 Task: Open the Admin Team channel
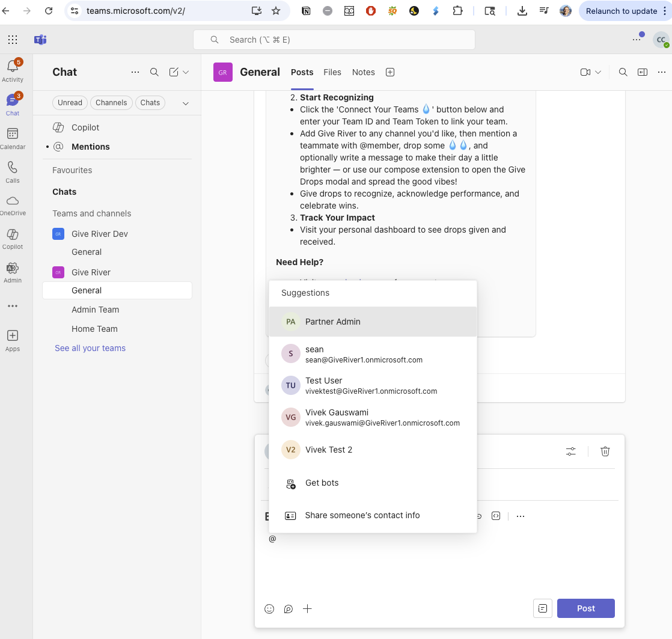[x=117, y=310]
